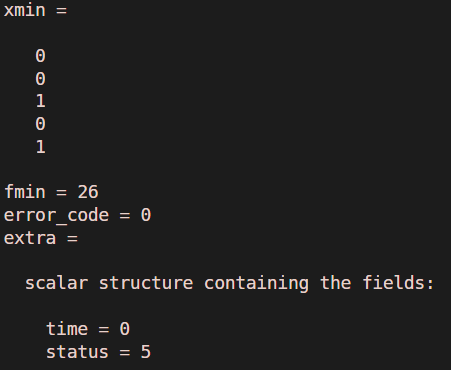
Task: Select the time value 0
Action: (x=125, y=329)
